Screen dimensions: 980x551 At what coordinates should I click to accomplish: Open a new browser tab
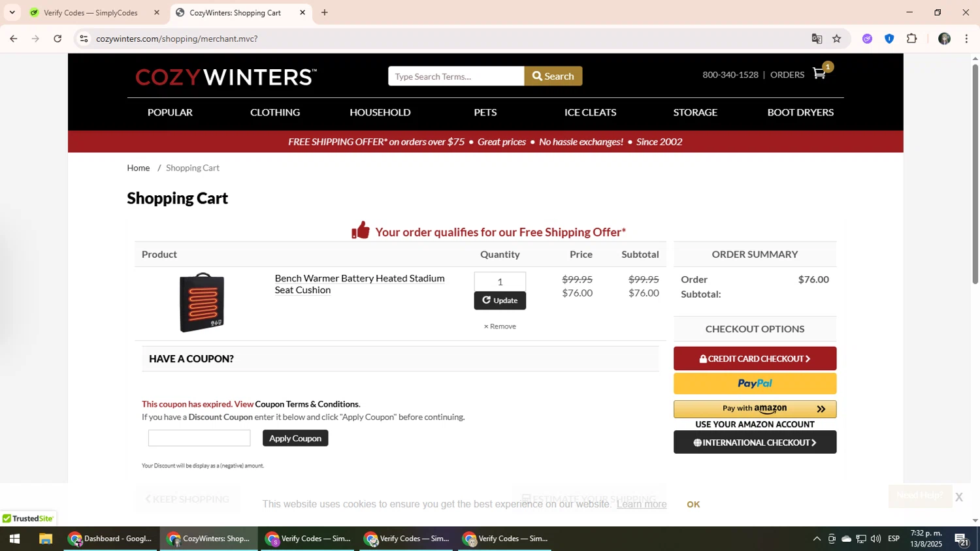coord(325,12)
